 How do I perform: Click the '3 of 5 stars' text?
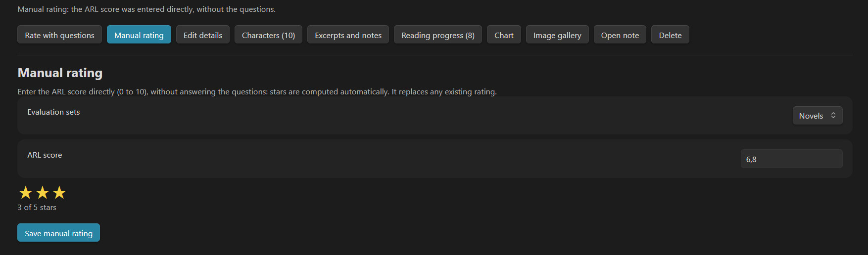(x=37, y=208)
